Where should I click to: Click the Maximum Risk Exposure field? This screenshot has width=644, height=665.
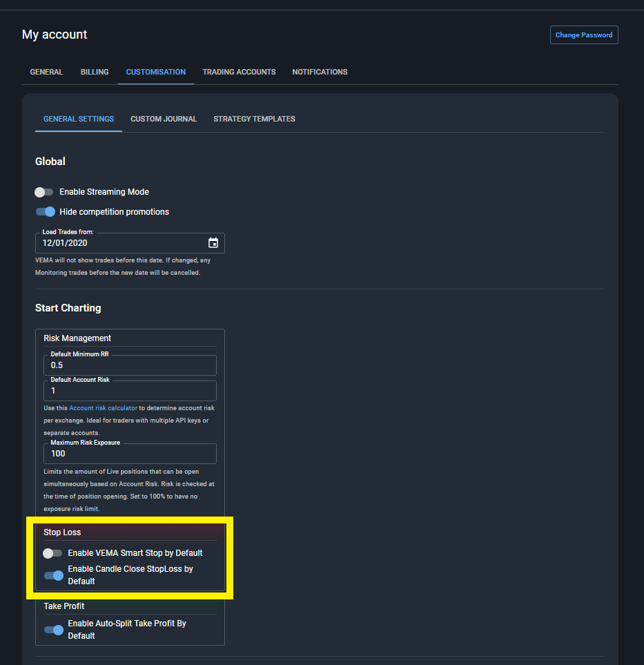(130, 454)
